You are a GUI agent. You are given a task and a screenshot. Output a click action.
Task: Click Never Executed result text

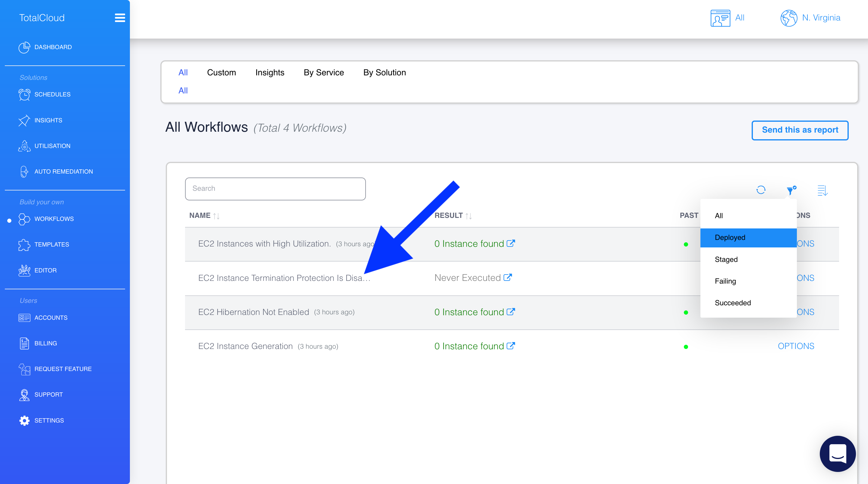point(467,278)
